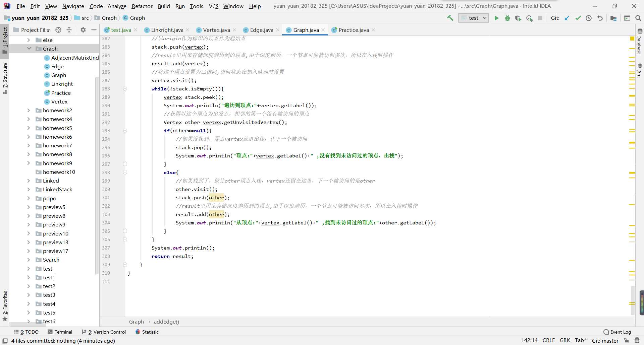
Task: Open the Ant side panel
Action: [x=639, y=70]
